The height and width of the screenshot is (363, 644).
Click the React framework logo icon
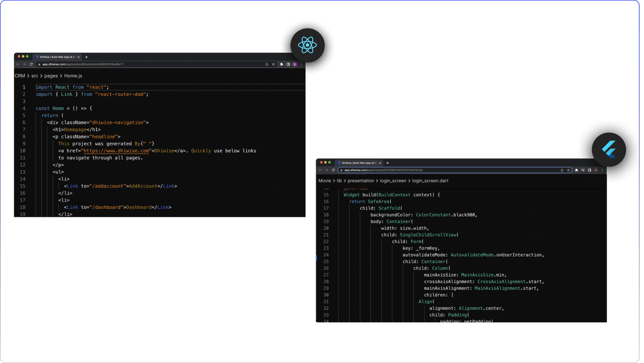point(308,45)
